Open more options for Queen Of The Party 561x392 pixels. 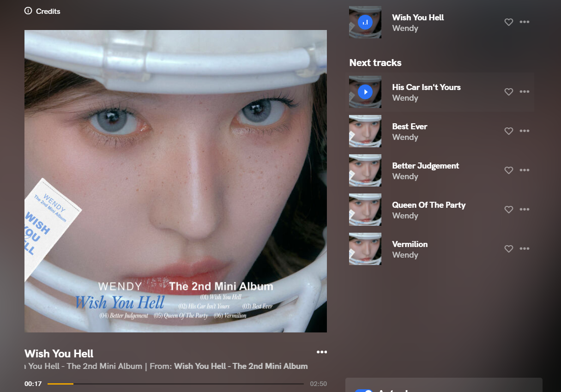point(525,209)
